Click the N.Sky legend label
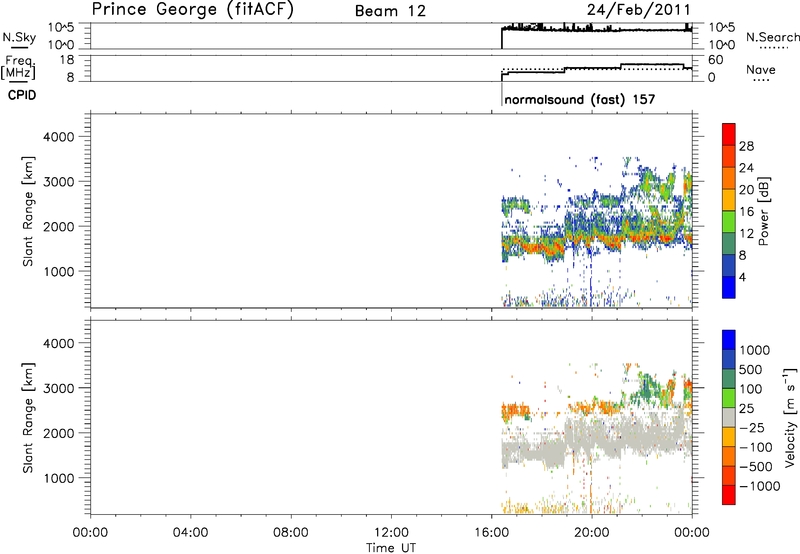This screenshot has height=554, width=800. (x=19, y=37)
